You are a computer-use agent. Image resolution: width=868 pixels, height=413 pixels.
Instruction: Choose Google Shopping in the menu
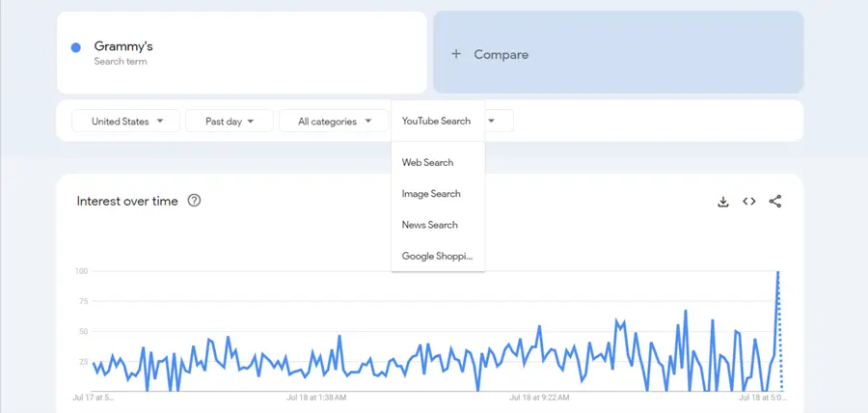(438, 256)
